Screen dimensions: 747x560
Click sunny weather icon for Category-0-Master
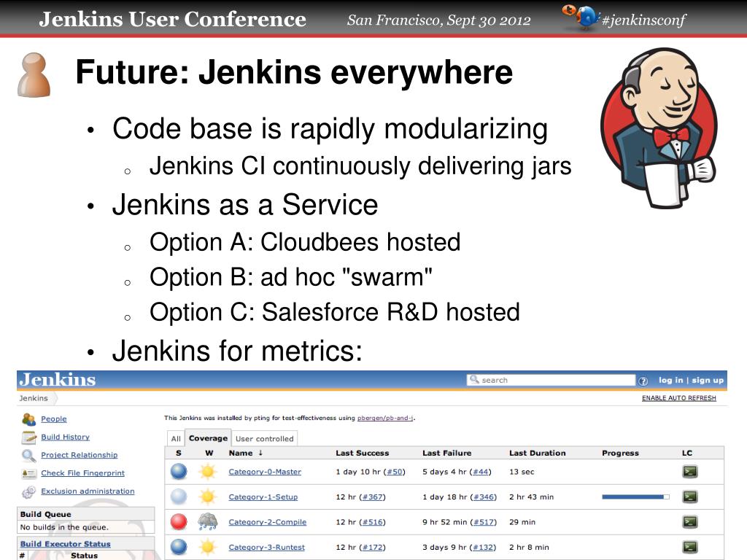tap(208, 472)
